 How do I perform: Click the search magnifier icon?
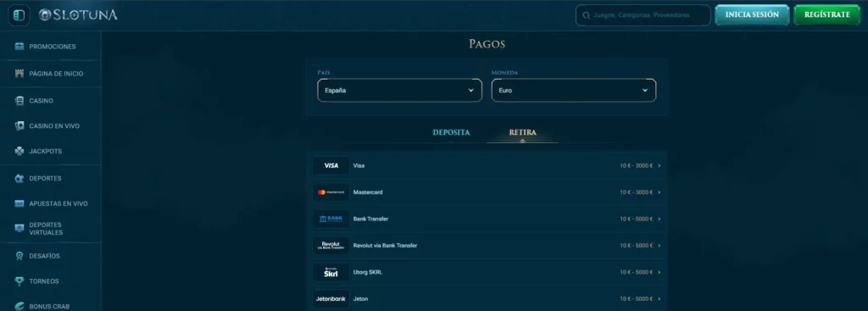[587, 15]
